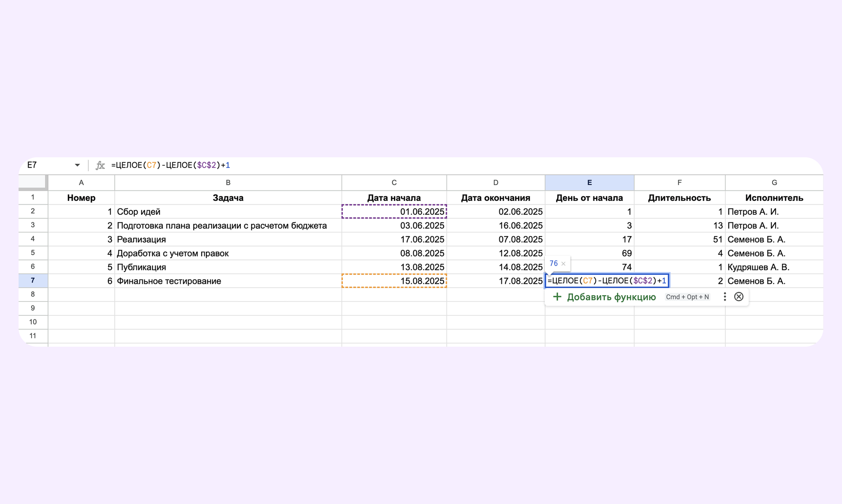Viewport: 842px width, 504px height.
Task: Click the Петров А. И. cell in row 2
Action: click(x=774, y=212)
